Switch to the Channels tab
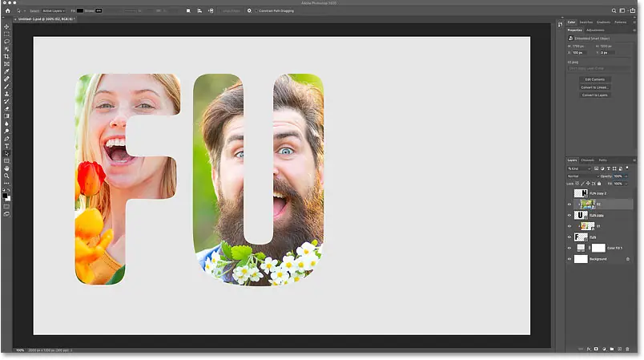The height and width of the screenshot is (360, 644). coord(587,160)
